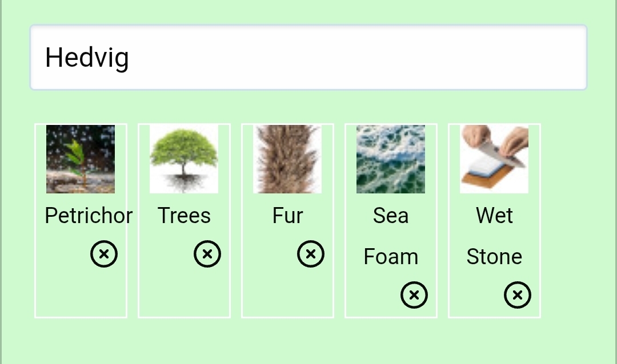Viewport: 617px width, 364px height.
Task: Click empty space in the Petrichor card
Action: click(81, 294)
